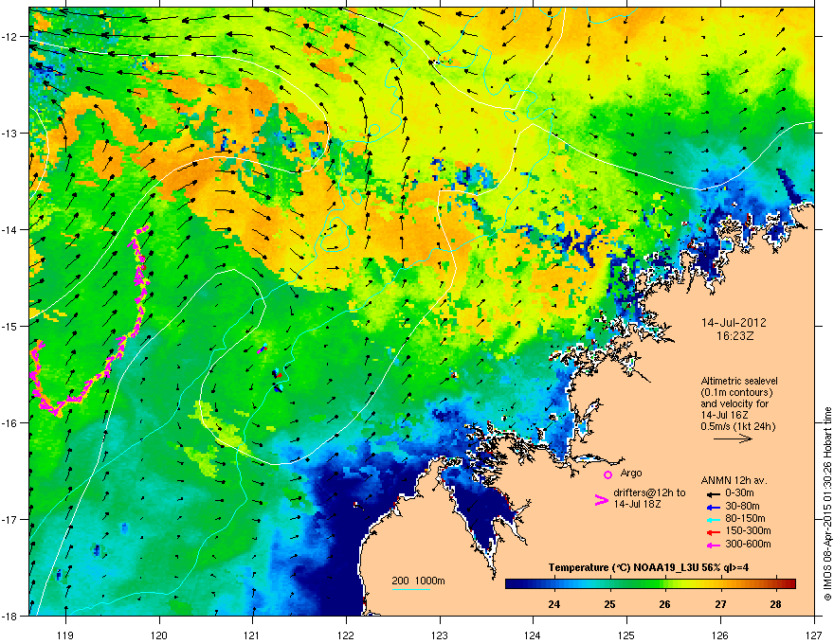Click the '14-Jul 18Z' drifters date text
The image size is (834, 644).
(638, 504)
